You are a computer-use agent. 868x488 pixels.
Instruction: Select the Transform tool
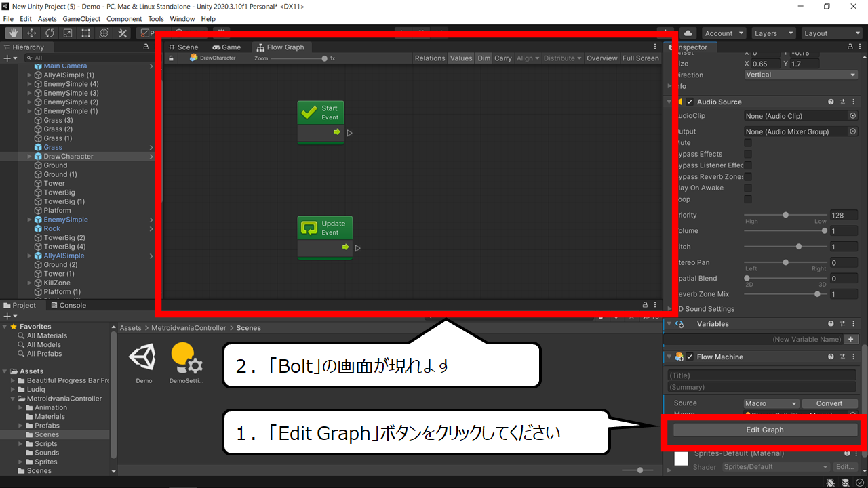104,33
